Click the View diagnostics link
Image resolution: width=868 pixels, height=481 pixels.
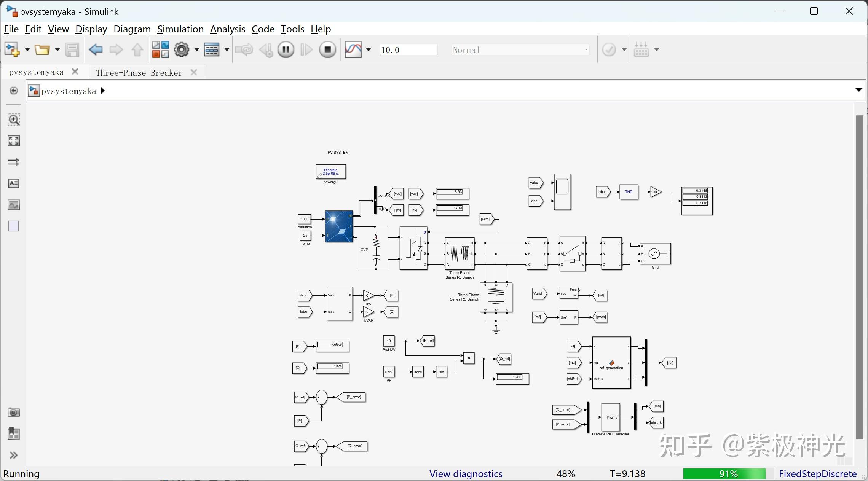(466, 474)
